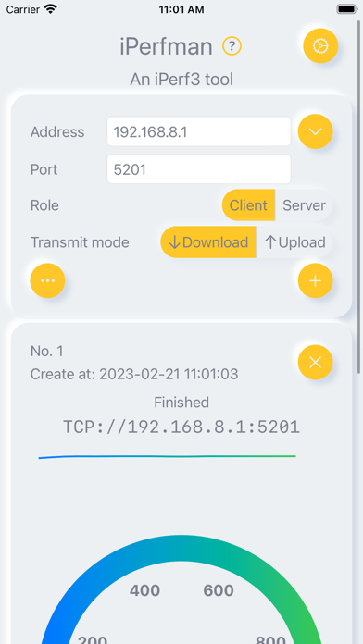
Task: Tap the Transmit mode label
Action: [x=80, y=242]
